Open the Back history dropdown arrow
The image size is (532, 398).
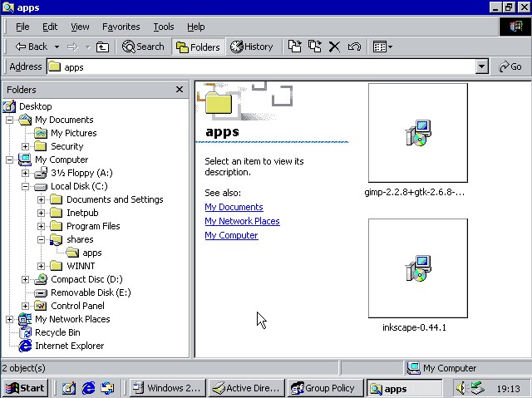tap(57, 47)
